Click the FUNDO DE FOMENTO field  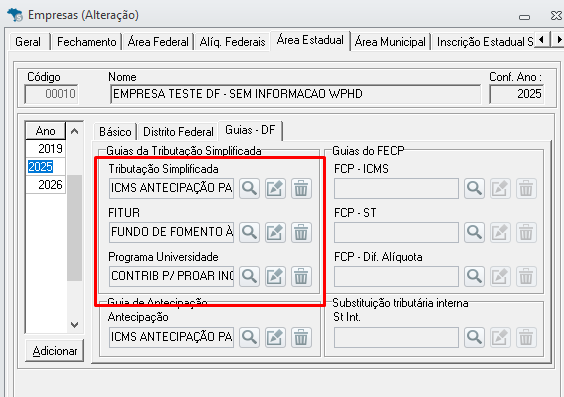coord(172,232)
